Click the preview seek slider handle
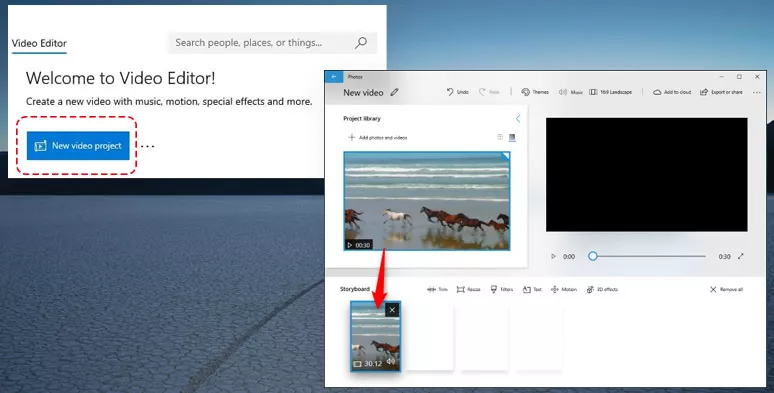The height and width of the screenshot is (393, 774). [593, 256]
